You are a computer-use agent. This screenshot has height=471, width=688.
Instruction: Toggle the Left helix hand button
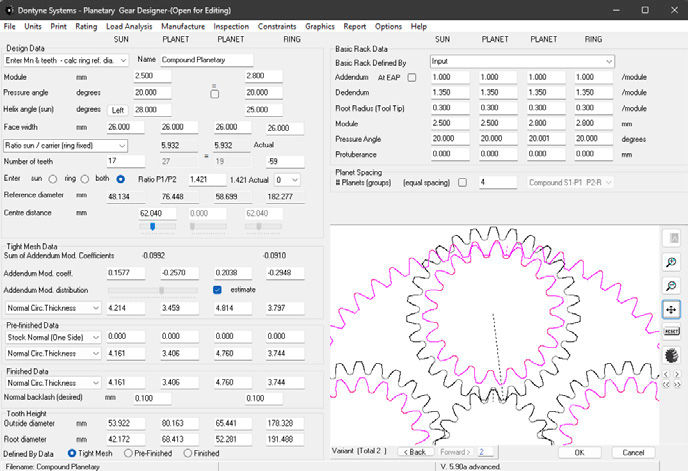118,110
